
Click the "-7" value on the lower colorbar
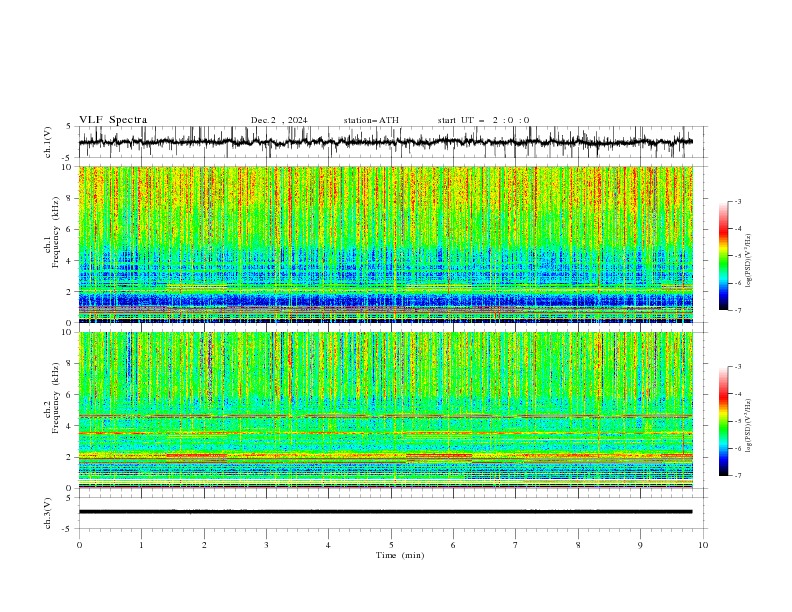pos(737,476)
